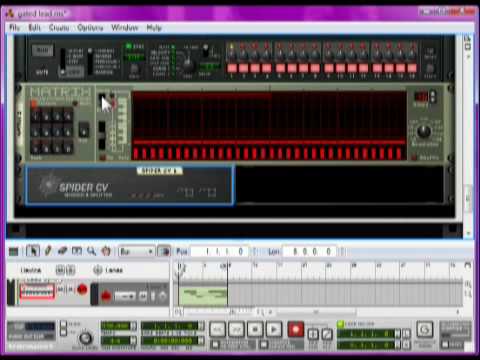Toggle the note lane record button
This screenshot has width=480, height=360.
pyautogui.click(x=106, y=296)
